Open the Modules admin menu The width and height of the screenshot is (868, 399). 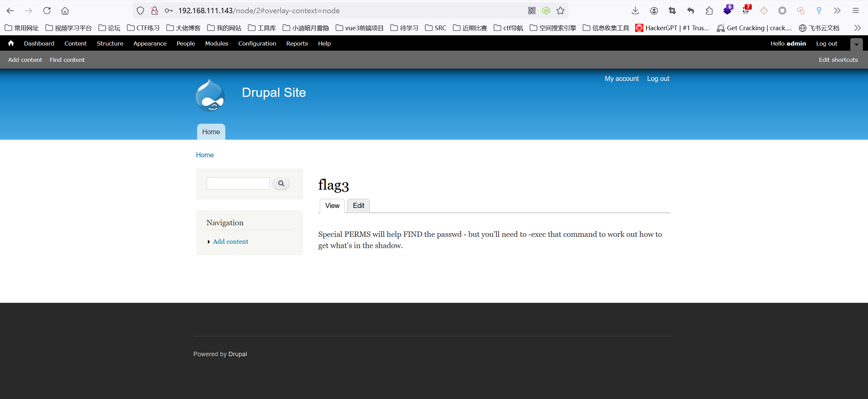tap(216, 44)
